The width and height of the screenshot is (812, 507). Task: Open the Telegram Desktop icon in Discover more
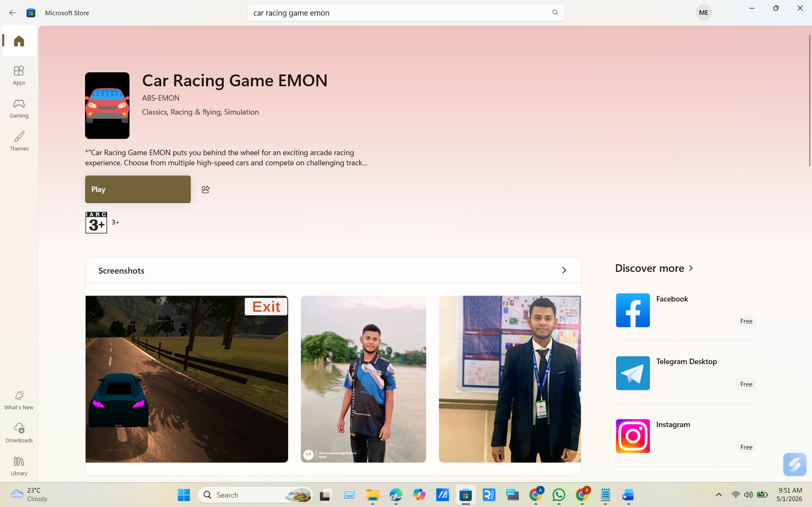tap(633, 373)
